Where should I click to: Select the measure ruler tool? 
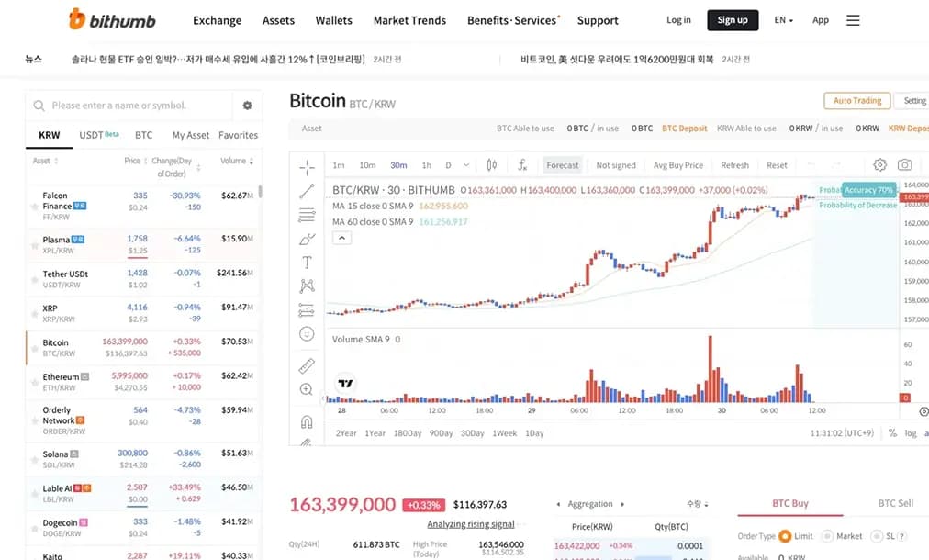pos(308,364)
